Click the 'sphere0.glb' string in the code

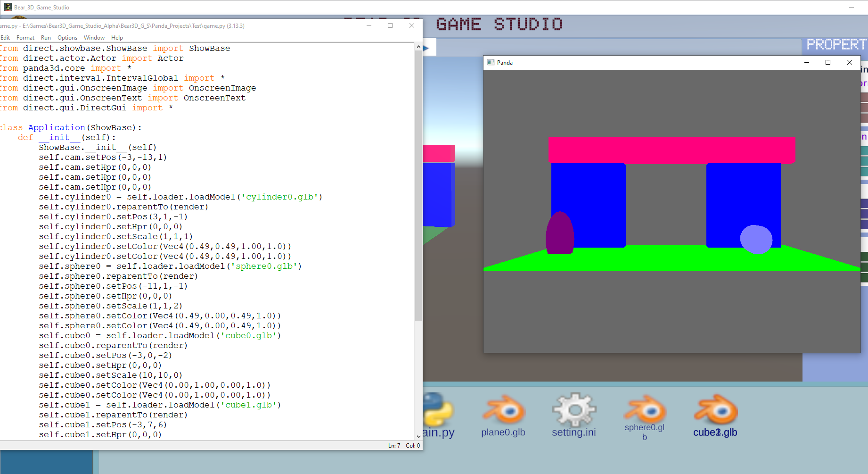[x=264, y=266]
